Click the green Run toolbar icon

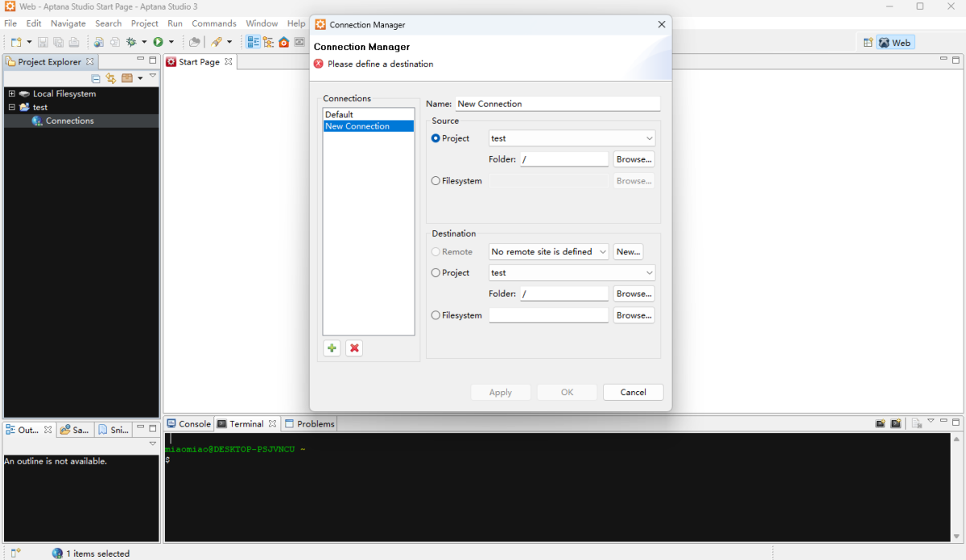(159, 42)
